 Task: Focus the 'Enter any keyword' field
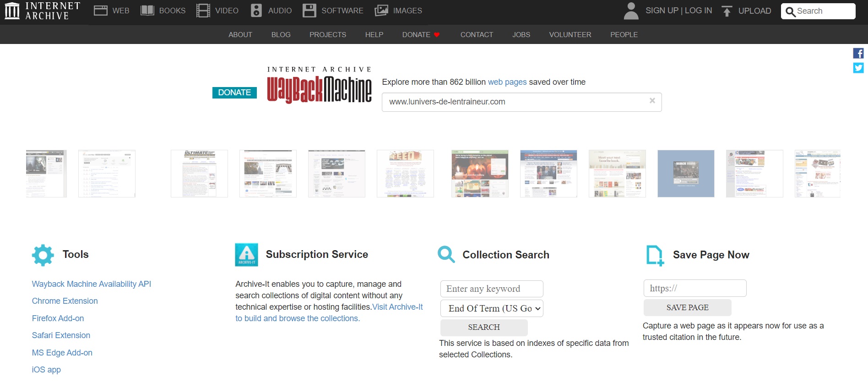492,289
